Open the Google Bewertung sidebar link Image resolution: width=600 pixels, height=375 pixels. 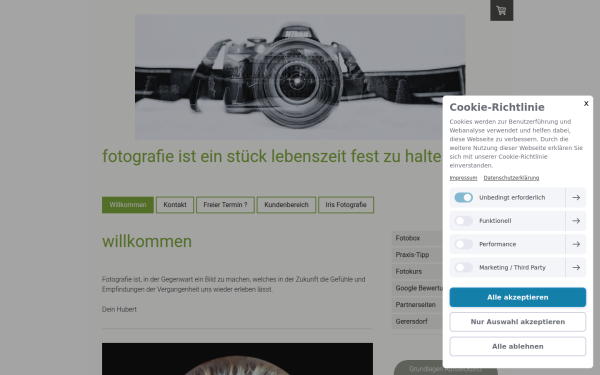pos(417,288)
